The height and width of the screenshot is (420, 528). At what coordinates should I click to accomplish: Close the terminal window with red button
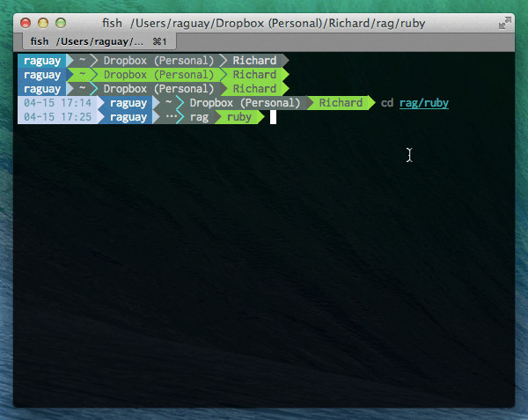pos(26,23)
